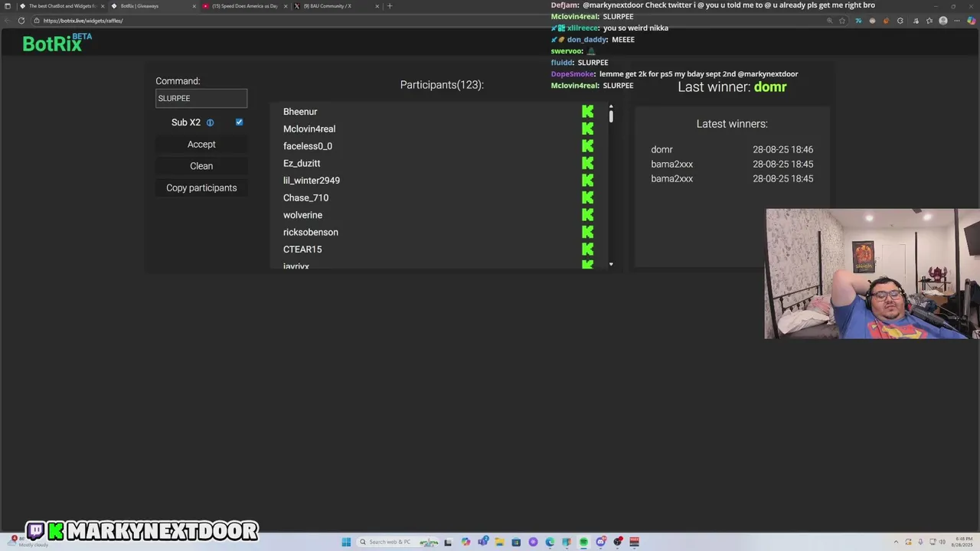Open the Favorites list icon
This screenshot has width=980, height=551.
(x=929, y=21)
